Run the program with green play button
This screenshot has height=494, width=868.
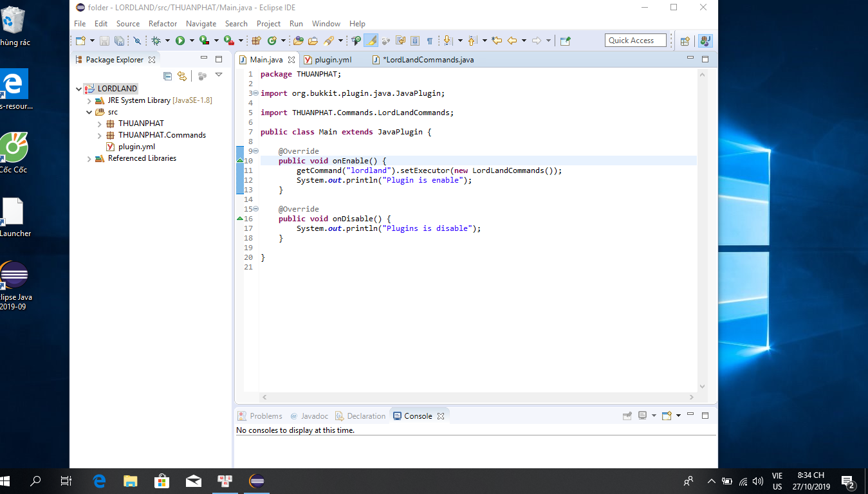[180, 41]
